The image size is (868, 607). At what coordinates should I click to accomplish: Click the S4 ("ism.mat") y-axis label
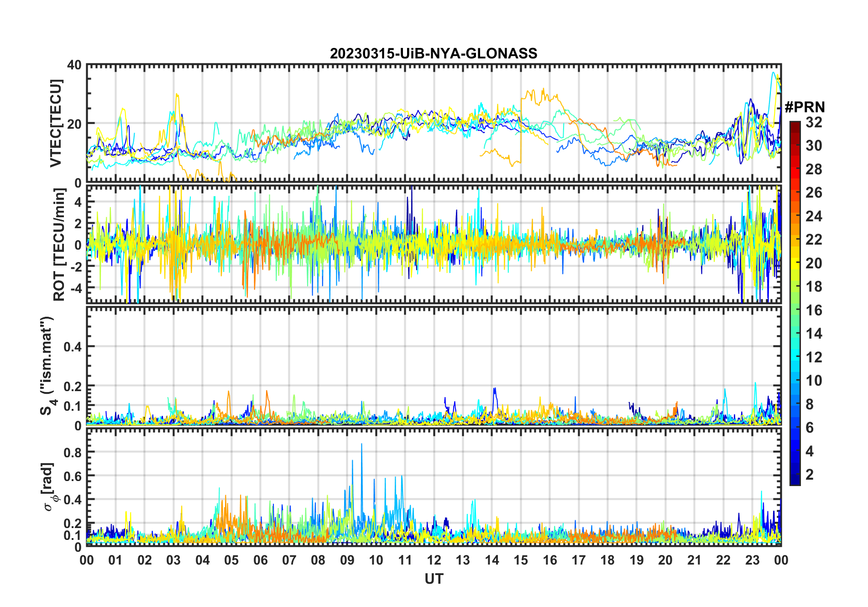pyautogui.click(x=48, y=366)
